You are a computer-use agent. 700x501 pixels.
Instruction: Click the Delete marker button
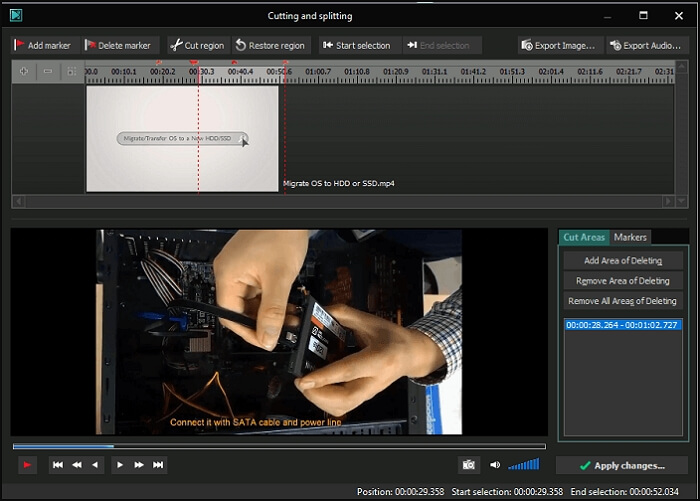118,45
